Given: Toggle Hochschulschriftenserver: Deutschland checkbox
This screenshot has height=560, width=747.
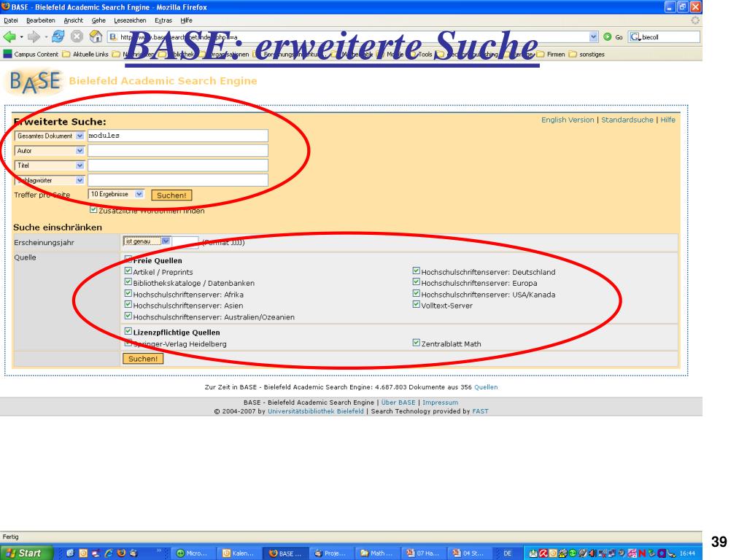Looking at the screenshot, I should 417,271.
